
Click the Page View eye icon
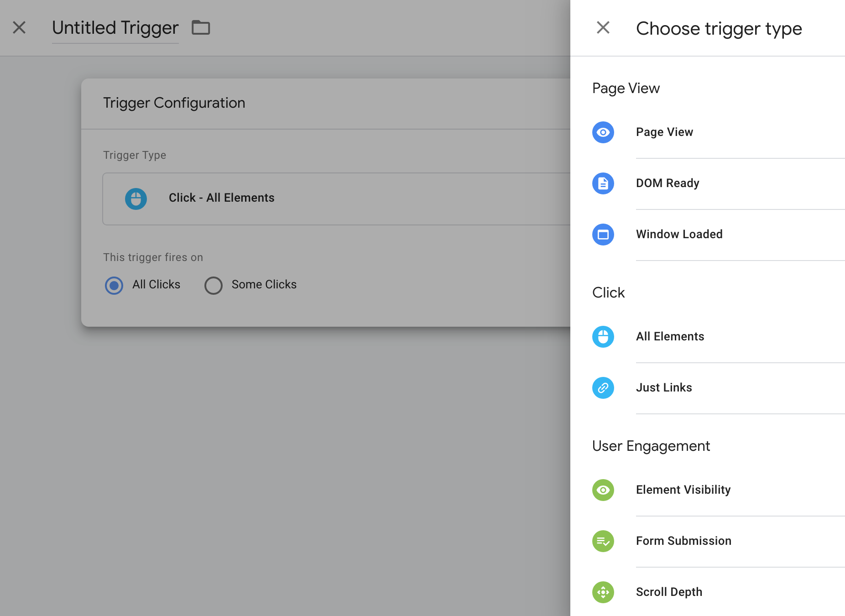603,132
